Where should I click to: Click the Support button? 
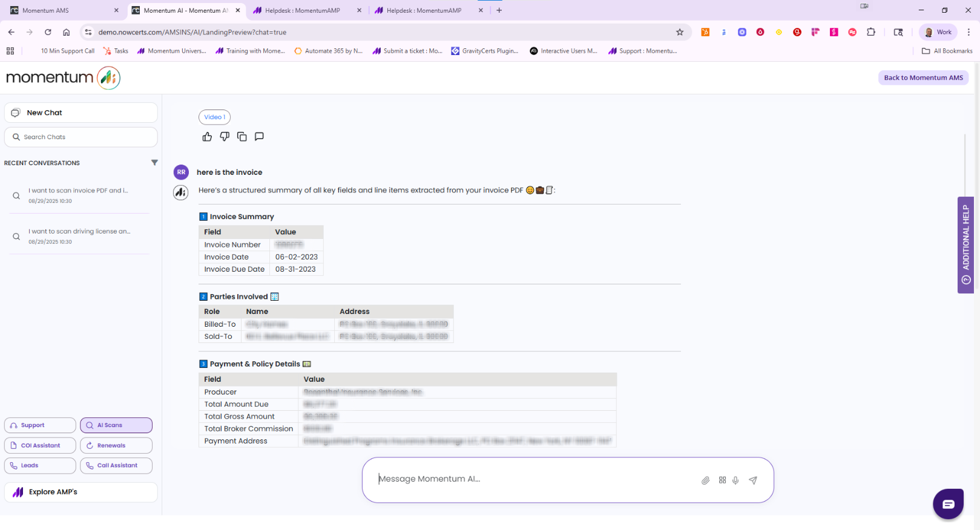40,425
